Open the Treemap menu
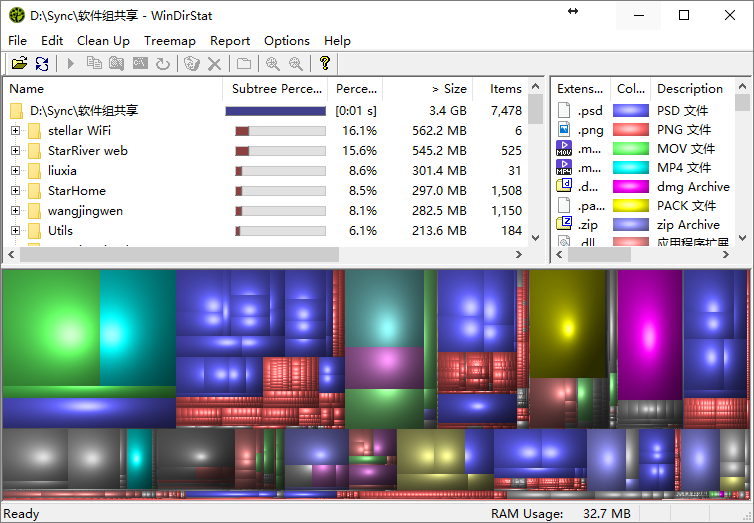The image size is (754, 523). point(169,41)
